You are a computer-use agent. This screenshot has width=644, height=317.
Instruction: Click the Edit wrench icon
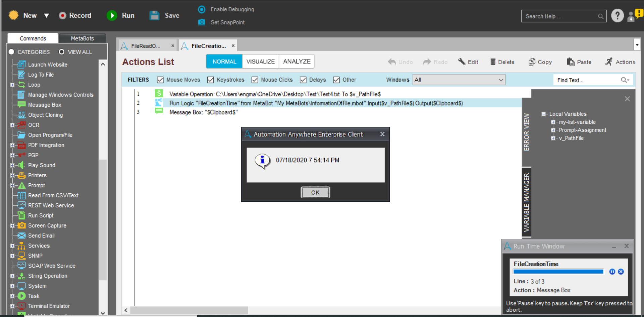coord(462,62)
